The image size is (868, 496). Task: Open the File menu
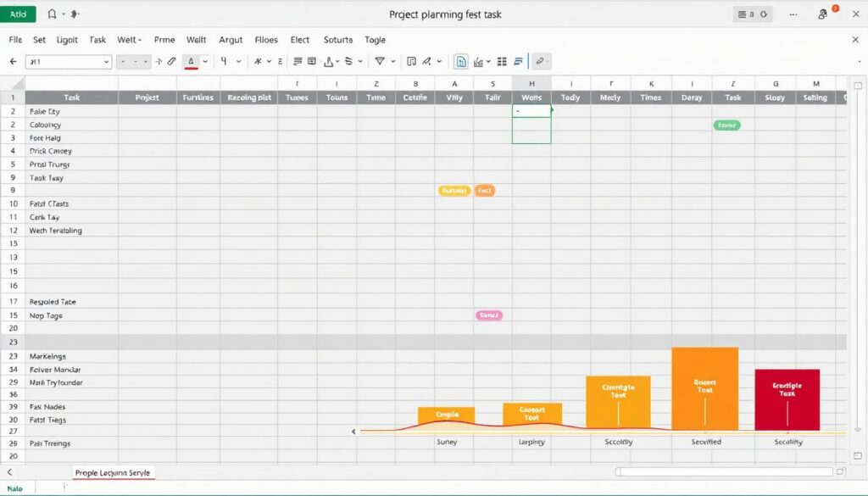point(15,40)
